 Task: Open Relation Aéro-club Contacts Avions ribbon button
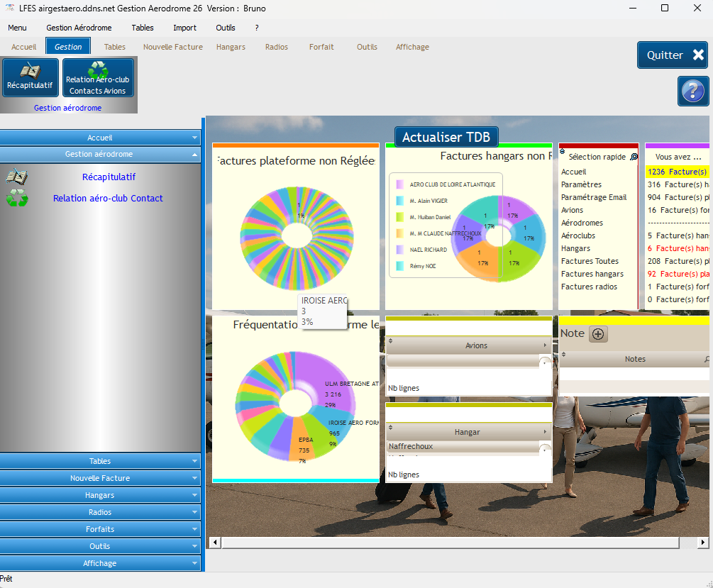[x=98, y=71]
